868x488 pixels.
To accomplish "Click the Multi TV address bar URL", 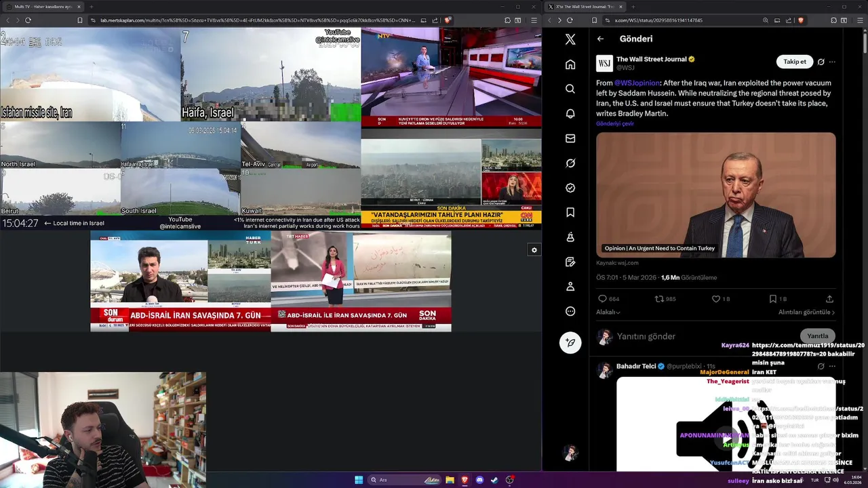I will [x=258, y=20].
